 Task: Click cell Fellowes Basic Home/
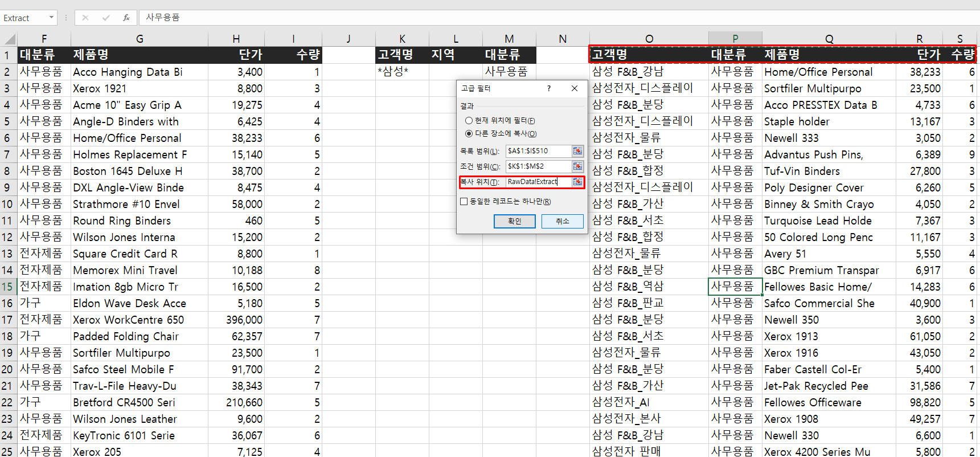[x=829, y=287]
